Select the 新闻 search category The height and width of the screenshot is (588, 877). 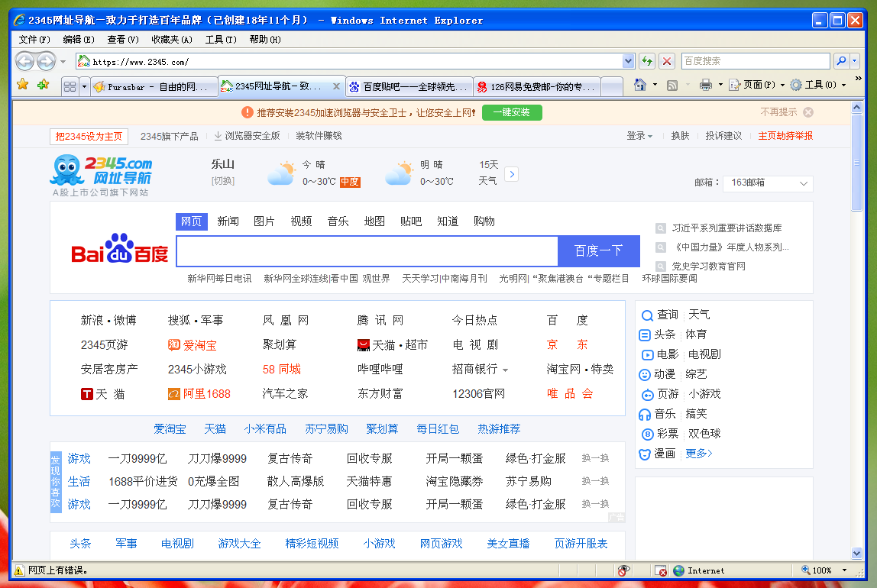(228, 221)
